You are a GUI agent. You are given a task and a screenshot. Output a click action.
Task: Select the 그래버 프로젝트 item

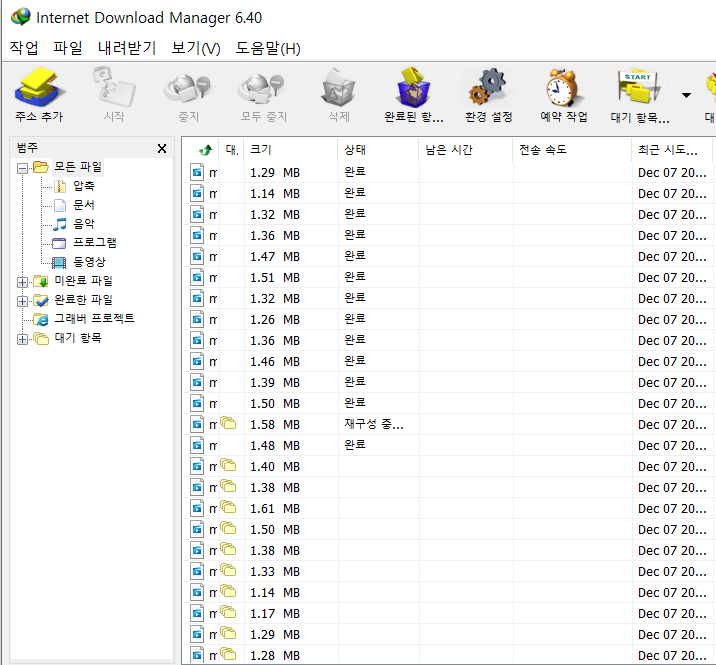pos(95,318)
